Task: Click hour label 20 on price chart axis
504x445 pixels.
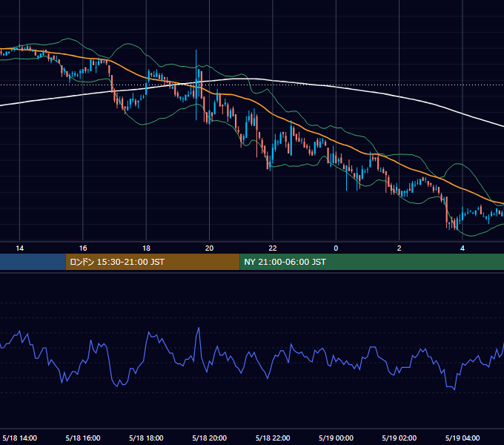Action: (209, 248)
